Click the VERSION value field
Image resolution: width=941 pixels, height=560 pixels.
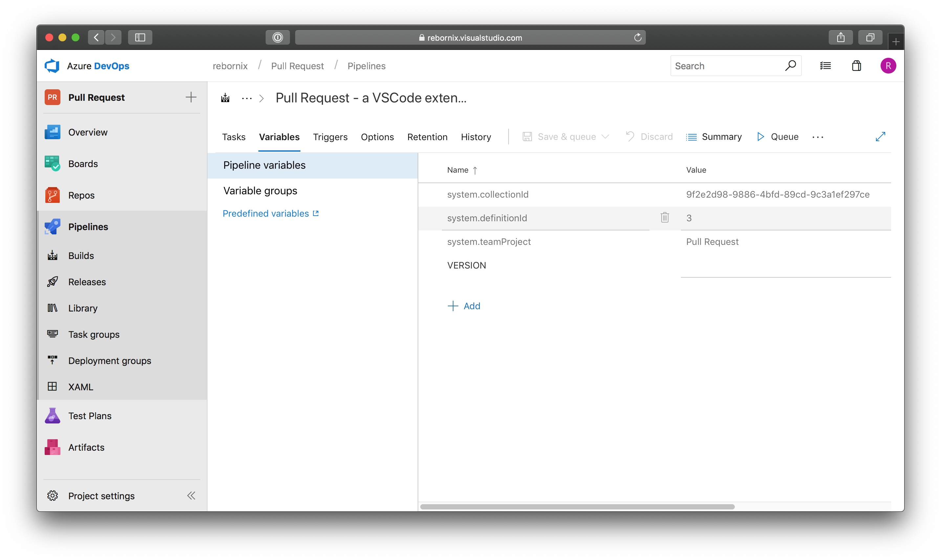pos(785,265)
